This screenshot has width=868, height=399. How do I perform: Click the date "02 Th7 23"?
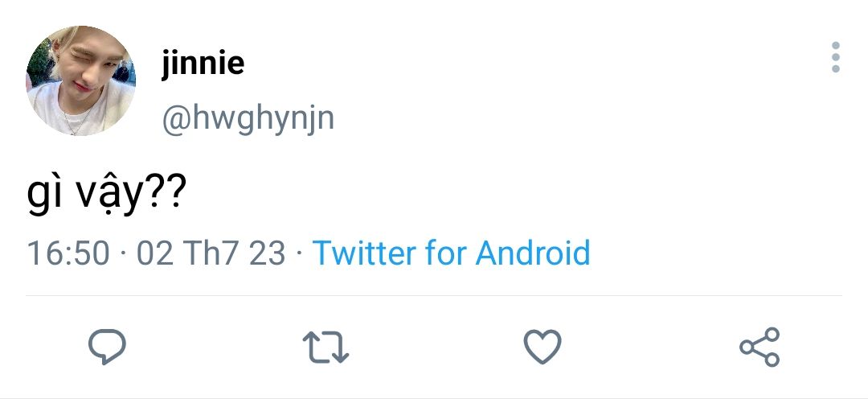tap(211, 253)
